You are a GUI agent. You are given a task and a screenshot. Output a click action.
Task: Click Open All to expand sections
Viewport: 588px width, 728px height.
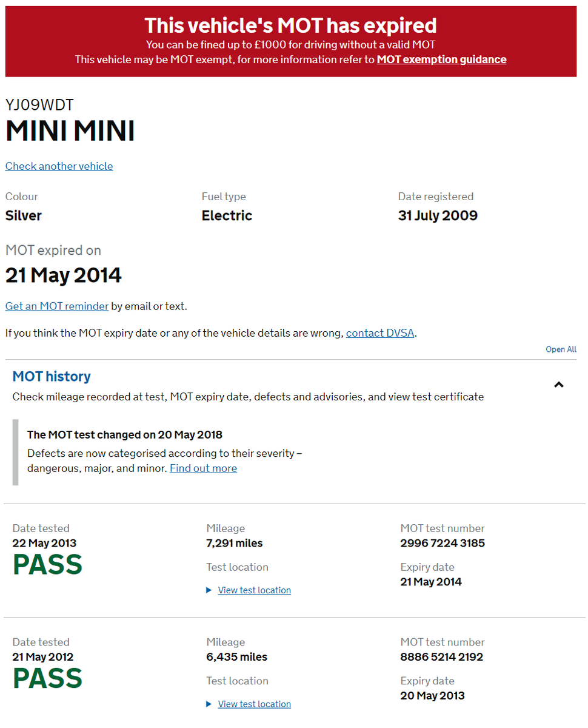[561, 349]
